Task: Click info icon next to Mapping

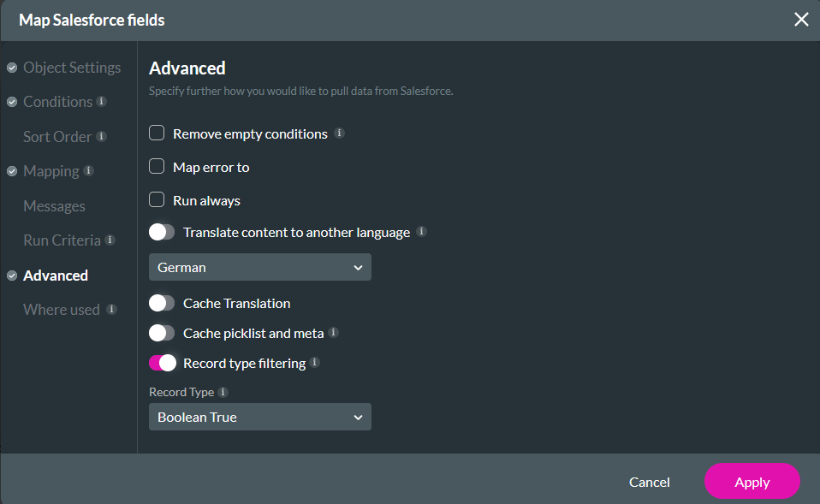Action: coord(88,170)
